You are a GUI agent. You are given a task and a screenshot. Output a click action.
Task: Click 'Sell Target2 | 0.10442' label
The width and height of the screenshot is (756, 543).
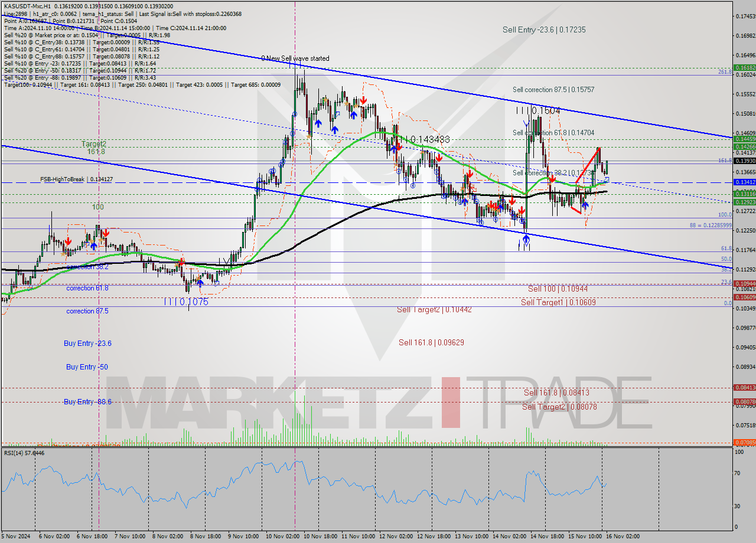(434, 310)
